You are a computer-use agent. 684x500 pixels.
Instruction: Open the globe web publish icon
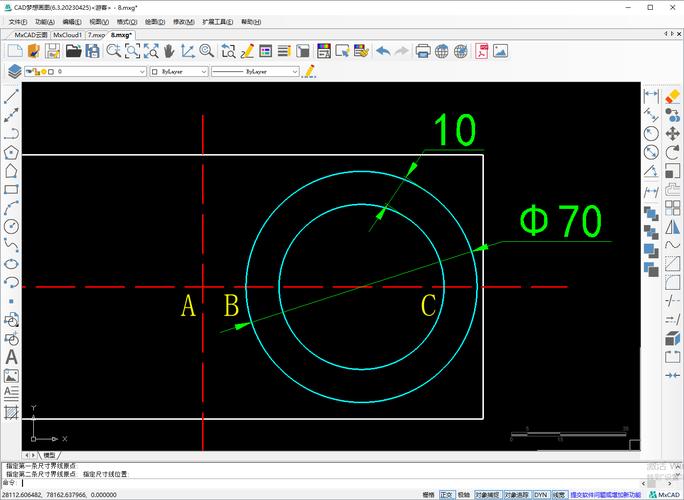[441, 51]
